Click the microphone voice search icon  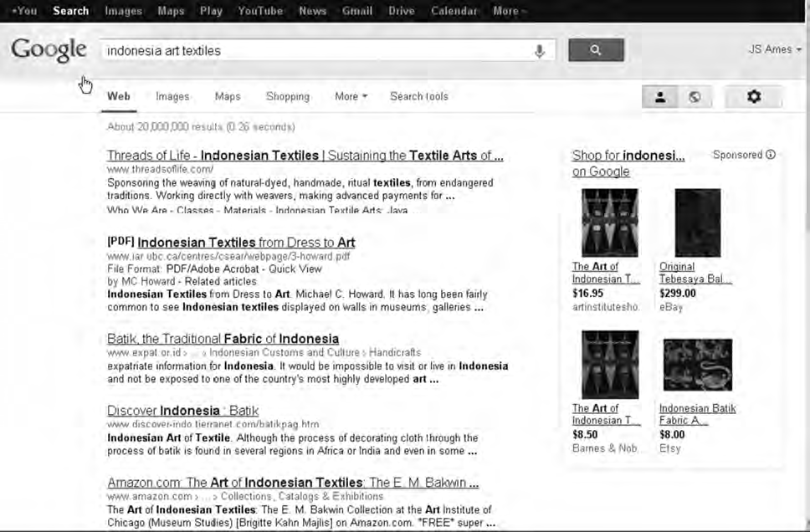pos(540,51)
